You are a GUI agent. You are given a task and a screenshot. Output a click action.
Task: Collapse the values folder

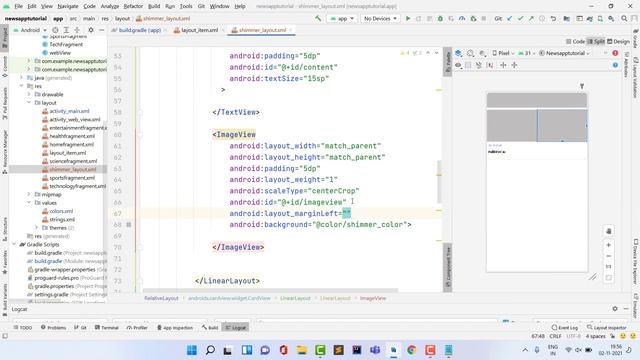click(29, 203)
